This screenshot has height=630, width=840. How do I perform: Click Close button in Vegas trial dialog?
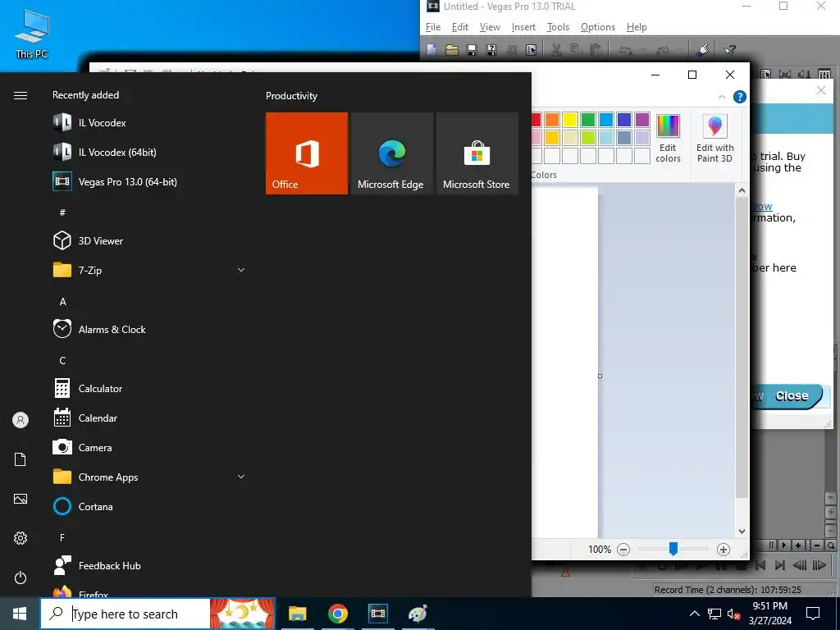(792, 396)
